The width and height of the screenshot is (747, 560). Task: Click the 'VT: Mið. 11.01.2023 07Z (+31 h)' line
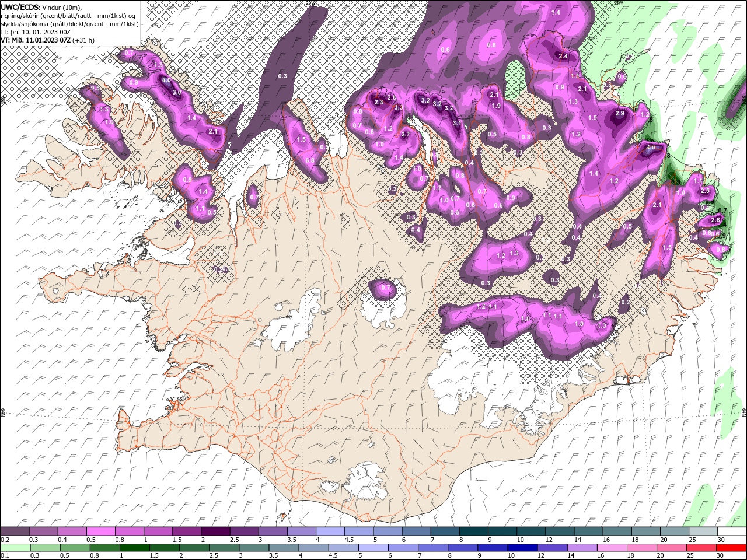[48, 40]
